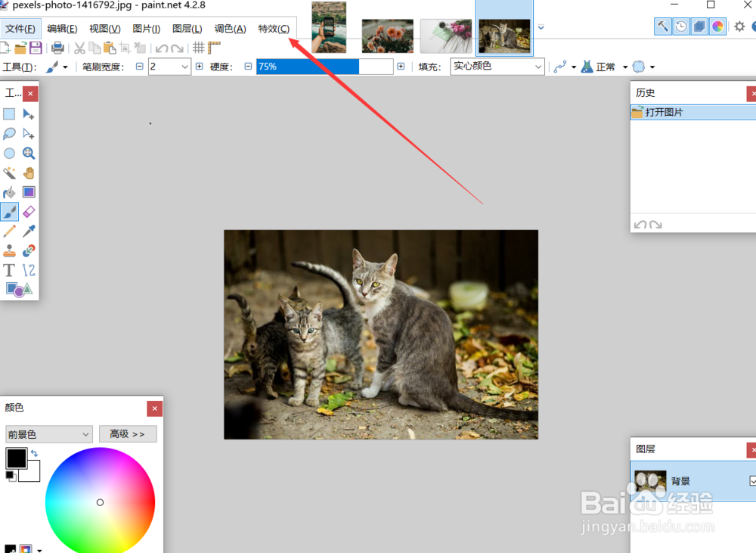This screenshot has height=553, width=756.
Task: Open the 视图(V) menu
Action: pos(104,29)
